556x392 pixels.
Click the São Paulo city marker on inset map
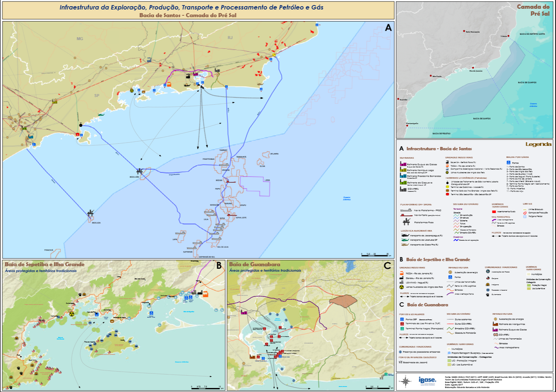click(431, 76)
